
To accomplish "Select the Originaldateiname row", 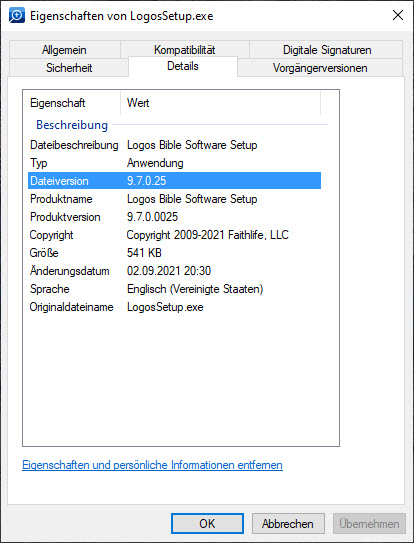I will pos(174,307).
